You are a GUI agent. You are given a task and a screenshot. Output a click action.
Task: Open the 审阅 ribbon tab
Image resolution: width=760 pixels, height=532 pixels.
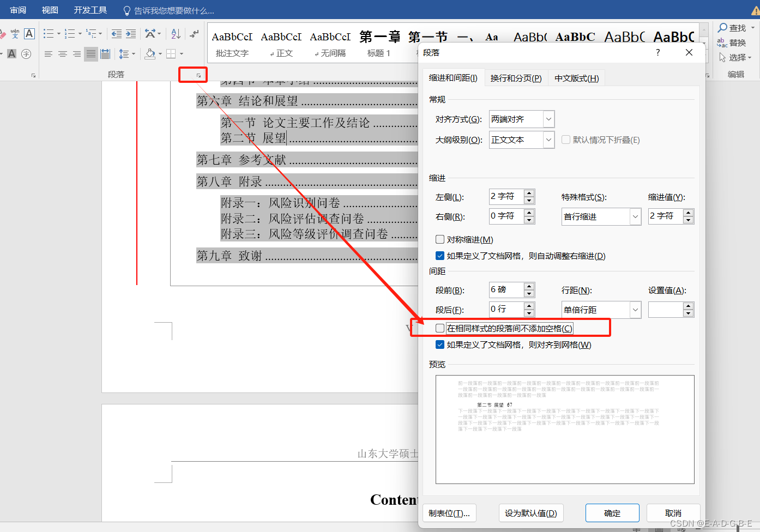pyautogui.click(x=18, y=10)
